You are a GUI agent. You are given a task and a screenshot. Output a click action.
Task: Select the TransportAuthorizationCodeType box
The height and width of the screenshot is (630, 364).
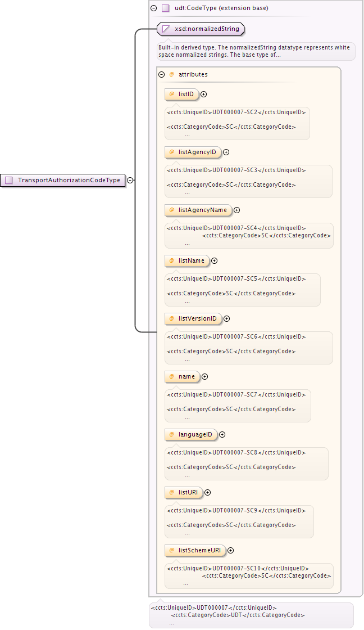click(x=63, y=181)
